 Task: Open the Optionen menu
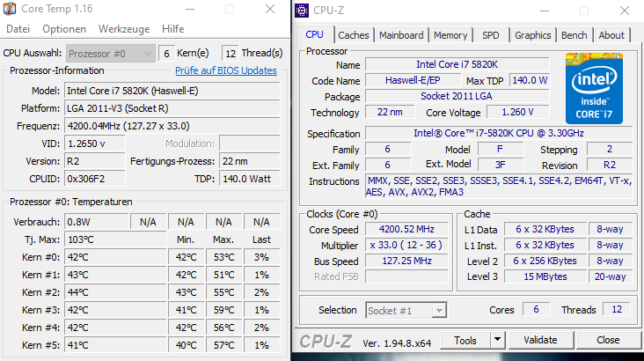tap(64, 29)
